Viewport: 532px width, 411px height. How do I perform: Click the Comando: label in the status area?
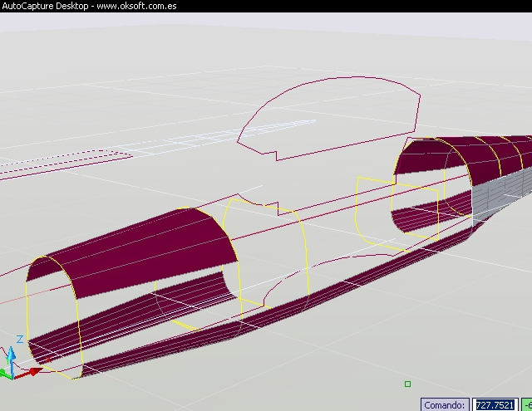point(446,404)
